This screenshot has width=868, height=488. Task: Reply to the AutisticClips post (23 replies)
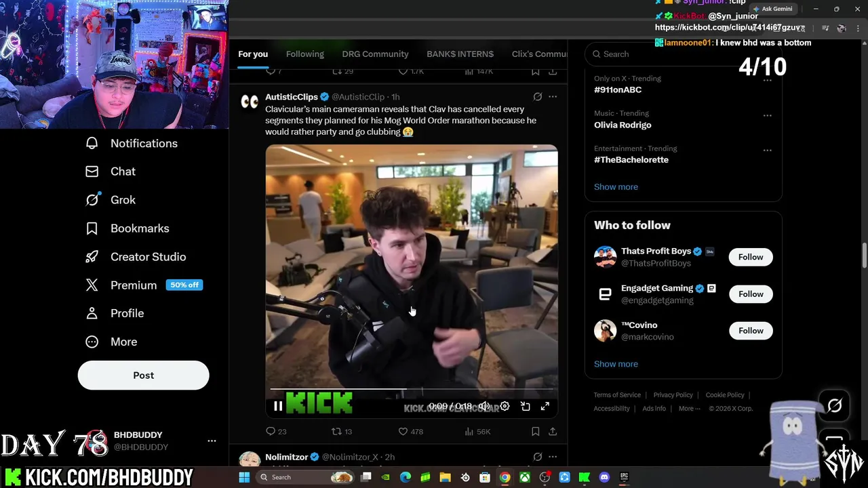[x=276, y=431]
